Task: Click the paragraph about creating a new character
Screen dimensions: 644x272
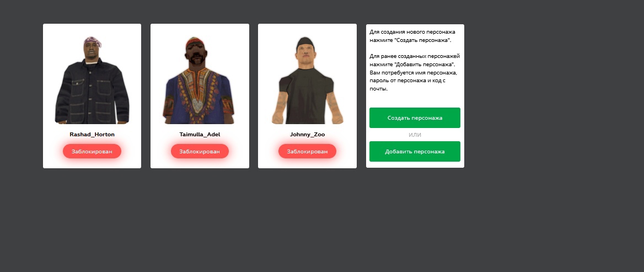Action: (x=412, y=36)
